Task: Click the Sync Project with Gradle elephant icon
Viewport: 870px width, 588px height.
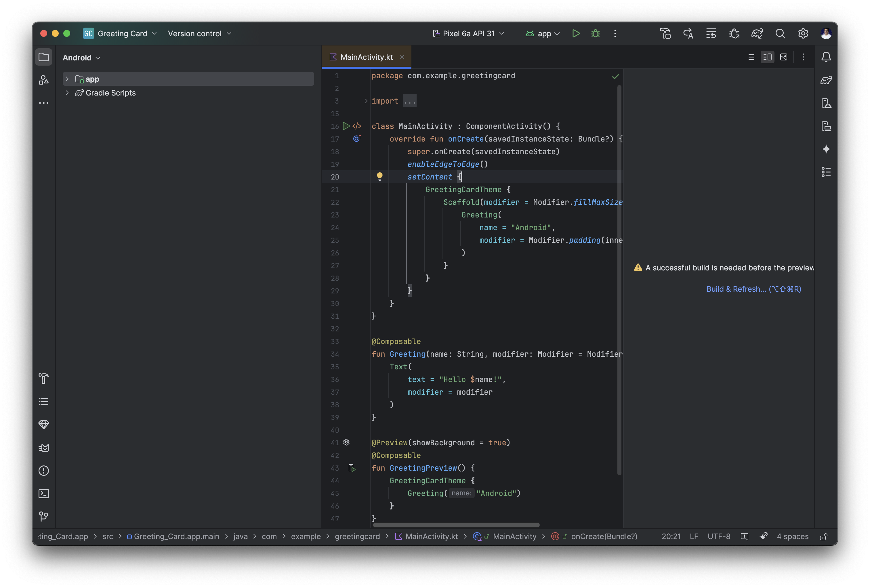Action: click(x=757, y=34)
